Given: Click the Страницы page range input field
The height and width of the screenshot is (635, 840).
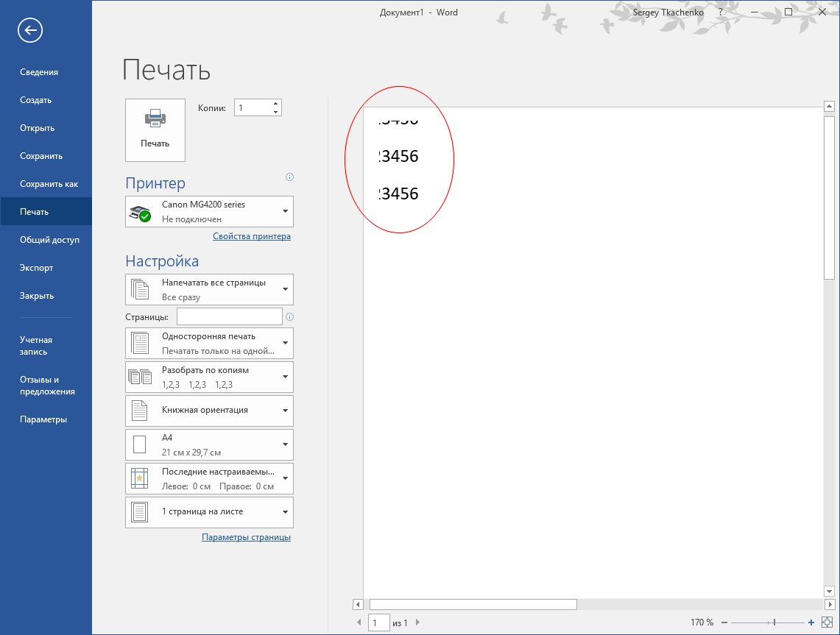Looking at the screenshot, I should [229, 316].
